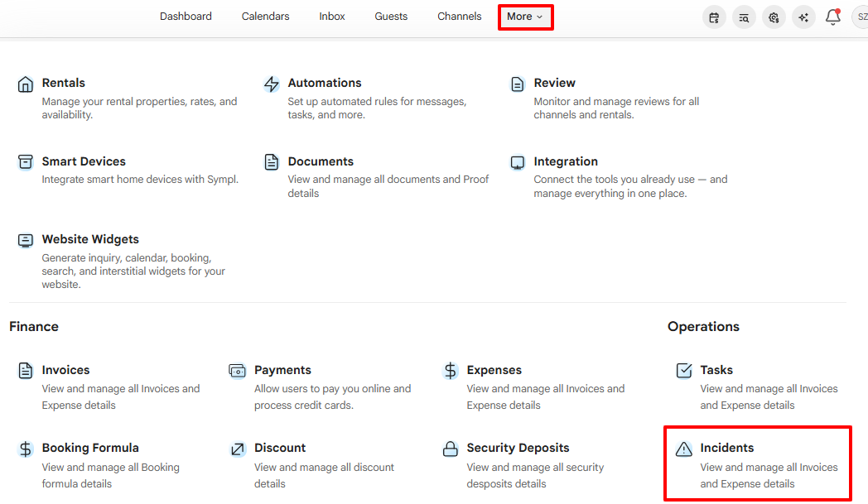The width and height of the screenshot is (868, 504).
Task: Click the Invoices document icon
Action: point(26,370)
